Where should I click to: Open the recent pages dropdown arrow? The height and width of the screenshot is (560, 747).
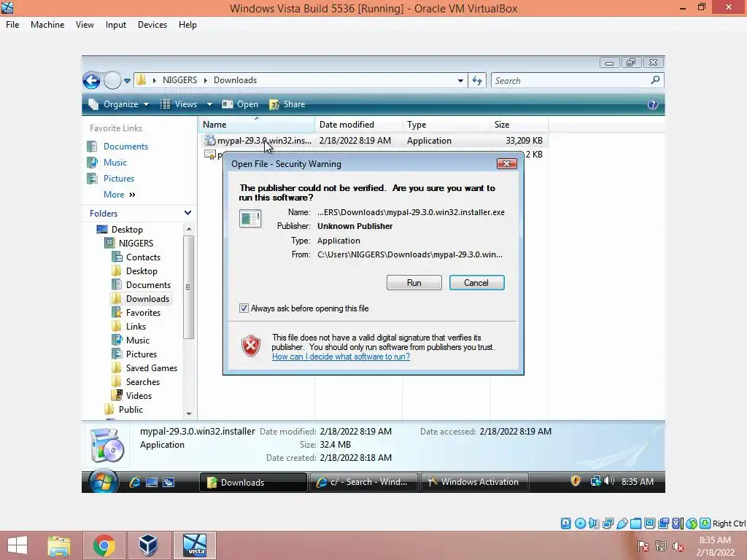click(127, 81)
